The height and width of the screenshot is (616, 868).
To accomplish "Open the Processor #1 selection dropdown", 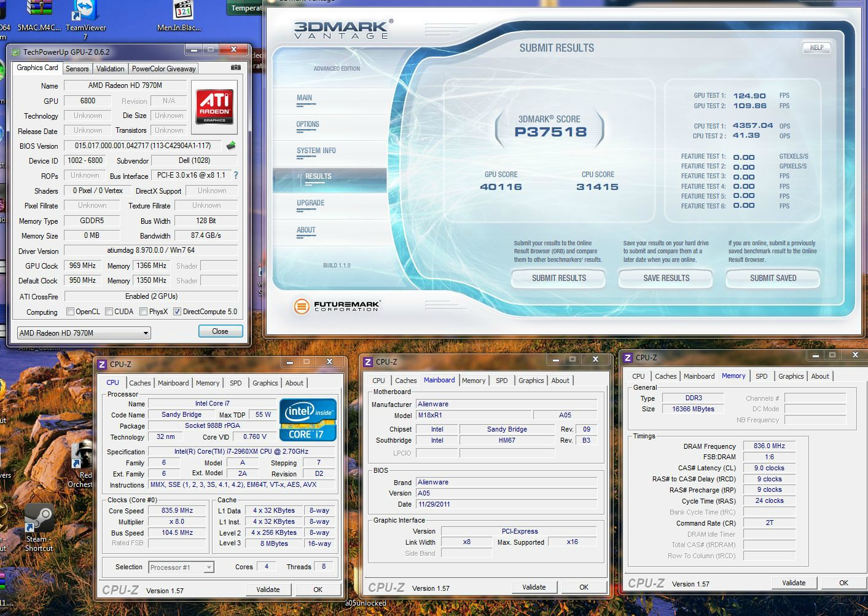I will (181, 567).
